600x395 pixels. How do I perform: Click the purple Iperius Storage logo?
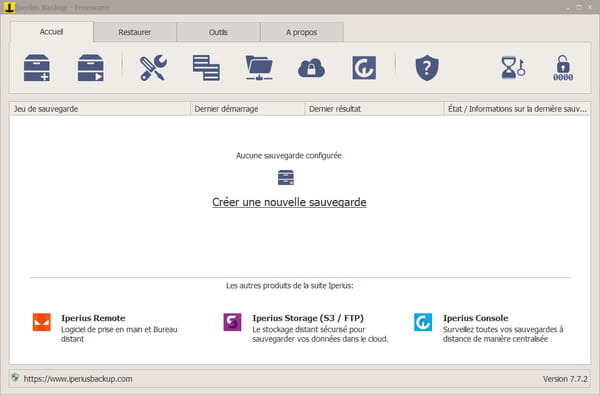click(232, 322)
